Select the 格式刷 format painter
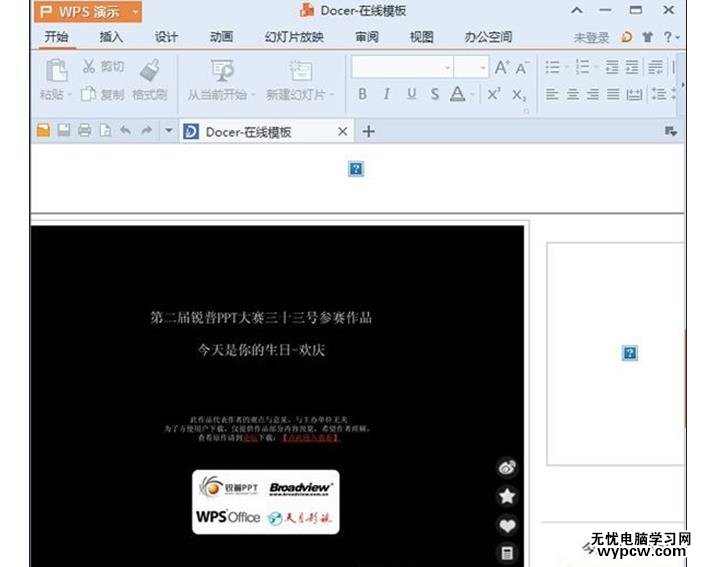Viewport: 702px width, 567px height. [x=150, y=81]
